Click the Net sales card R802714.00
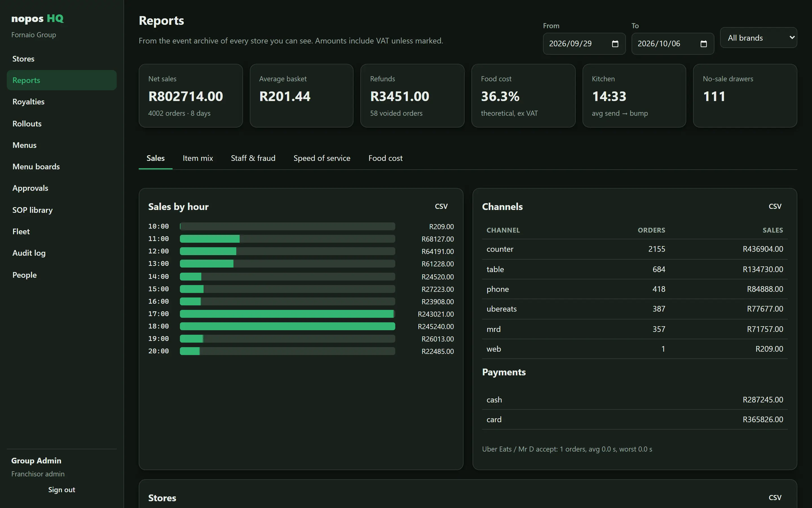The height and width of the screenshot is (508, 812). point(191,96)
